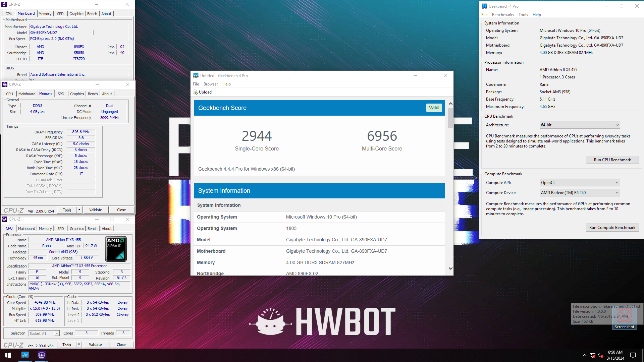The width and height of the screenshot is (644, 362).
Task: Click the top CPU-Z Mainboard window title icon
Action: pyautogui.click(x=4, y=4)
